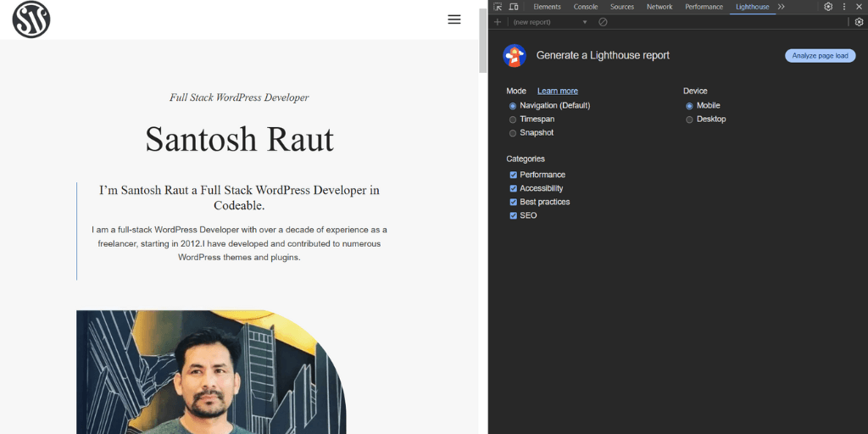Activate the inspect element picker icon
This screenshot has height=434, width=868.
tap(498, 7)
